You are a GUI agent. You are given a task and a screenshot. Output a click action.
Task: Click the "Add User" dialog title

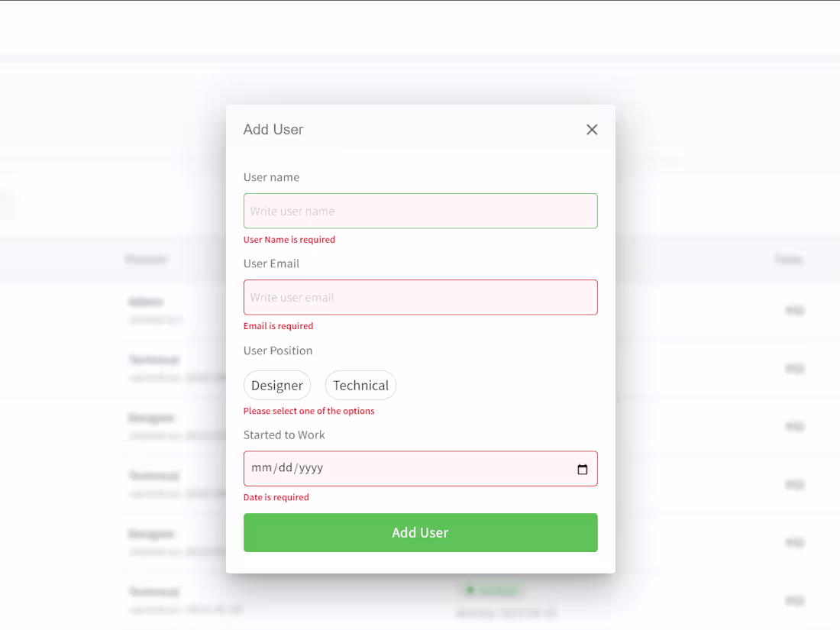coord(273,130)
